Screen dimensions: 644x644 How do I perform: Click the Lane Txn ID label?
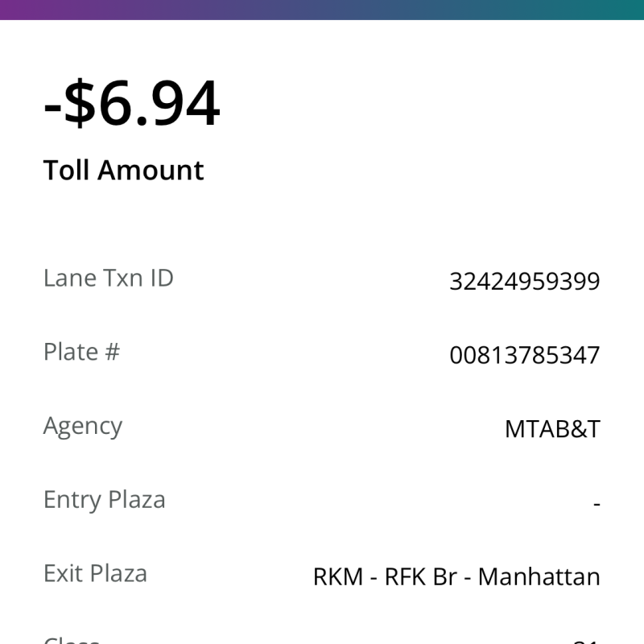point(108,279)
